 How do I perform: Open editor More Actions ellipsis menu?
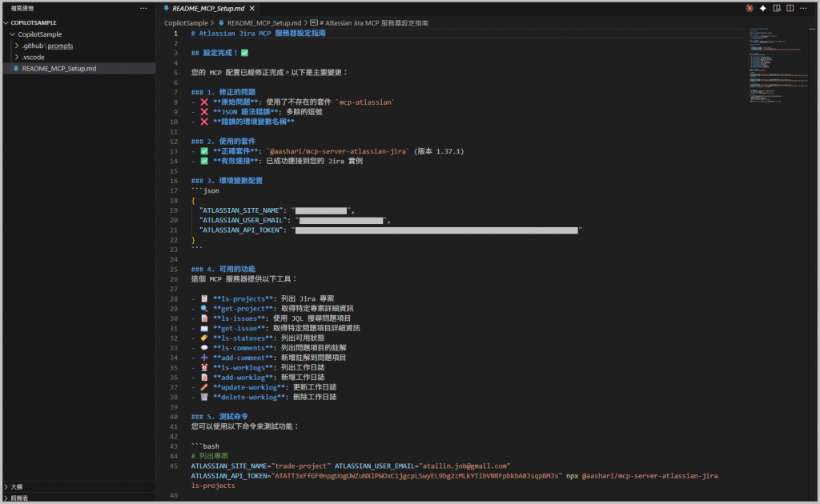[804, 8]
